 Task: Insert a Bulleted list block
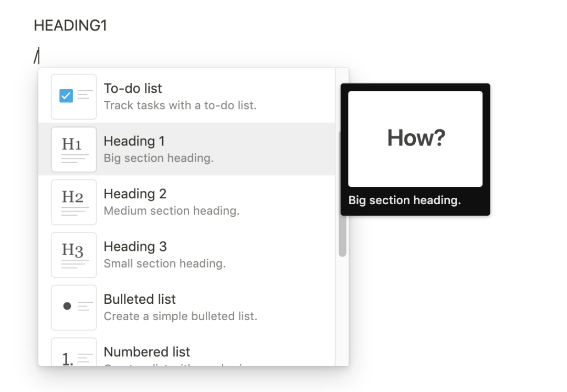tap(186, 308)
